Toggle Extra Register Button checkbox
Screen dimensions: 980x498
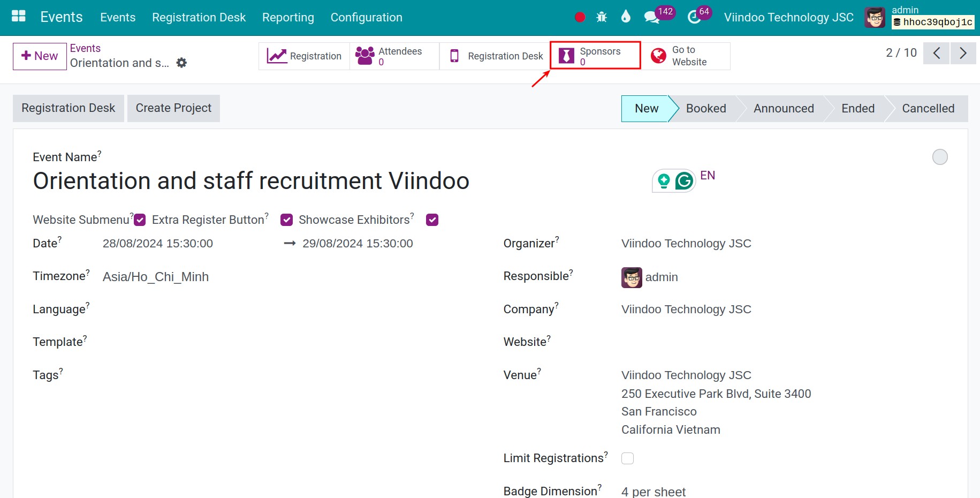[286, 220]
